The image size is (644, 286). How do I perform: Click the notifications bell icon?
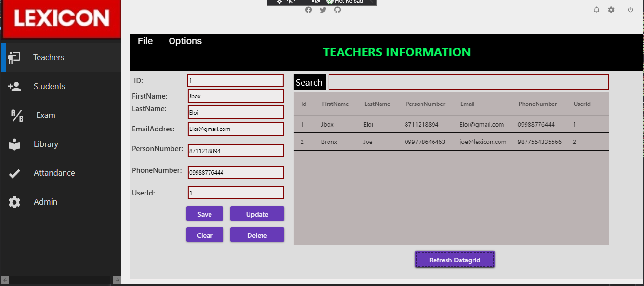(x=596, y=9)
